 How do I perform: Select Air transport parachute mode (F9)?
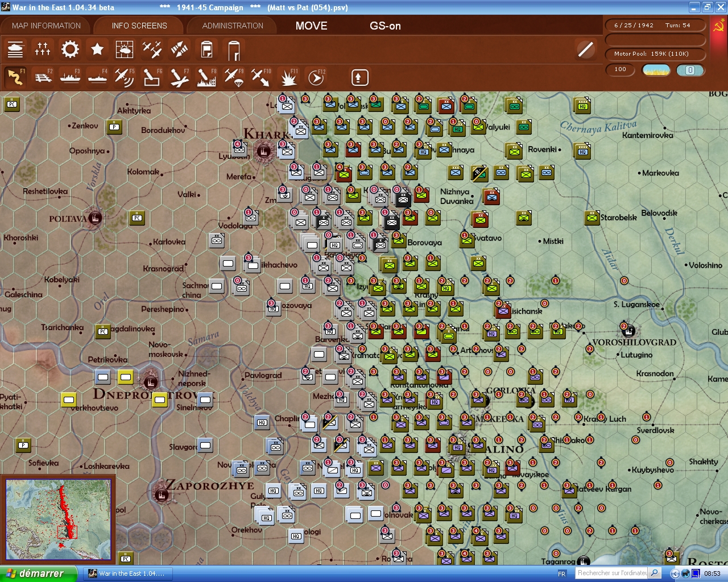click(x=234, y=77)
